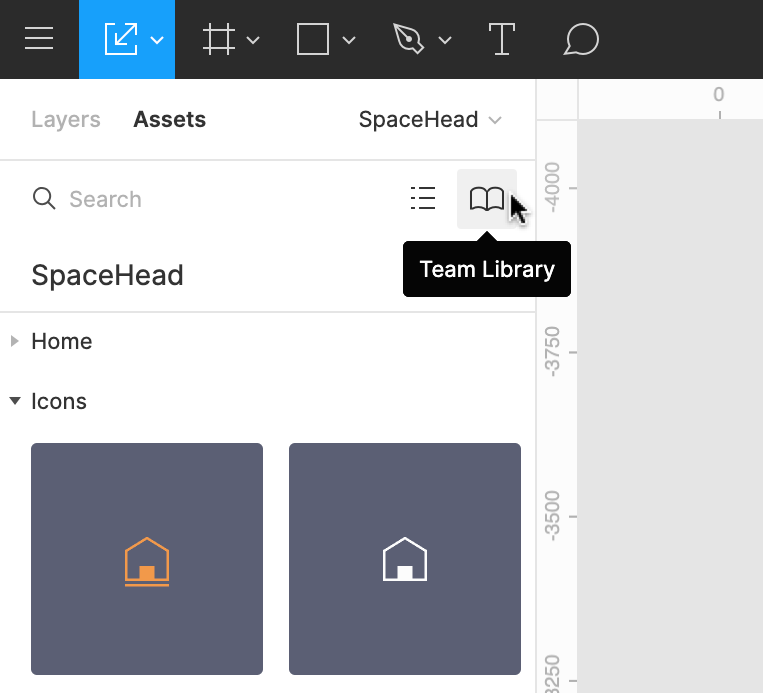The height and width of the screenshot is (693, 763).
Task: Switch to the Layers tab
Action: 66,120
